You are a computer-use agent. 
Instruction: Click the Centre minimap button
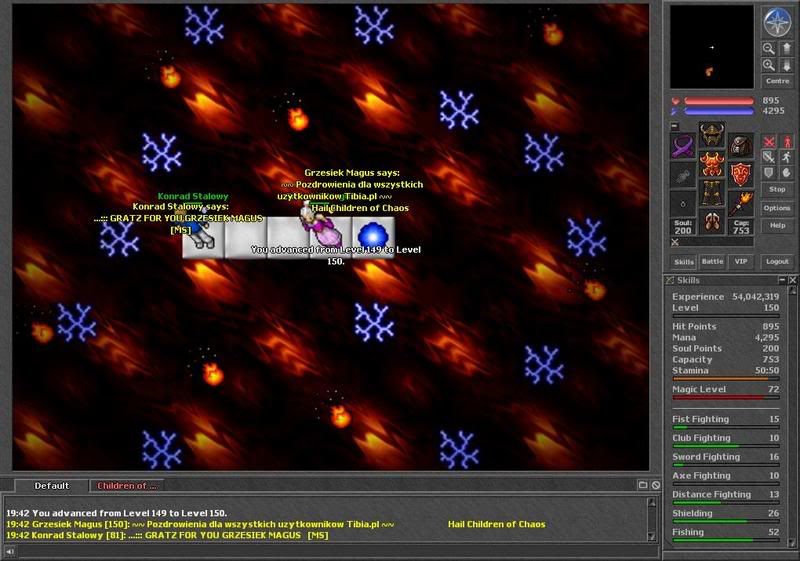click(x=777, y=81)
